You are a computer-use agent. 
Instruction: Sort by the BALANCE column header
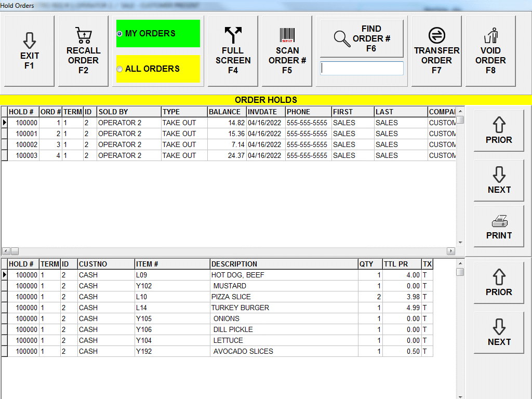coord(226,112)
